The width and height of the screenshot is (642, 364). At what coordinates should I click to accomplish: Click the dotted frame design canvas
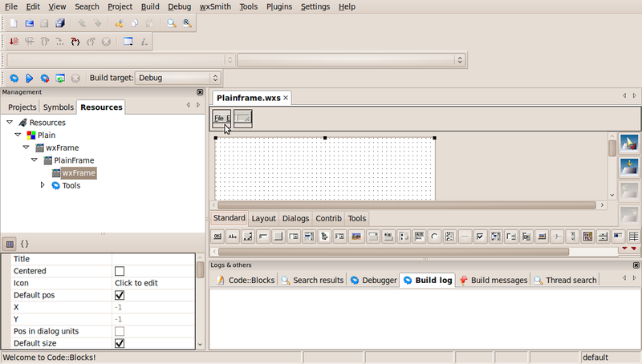point(325,168)
